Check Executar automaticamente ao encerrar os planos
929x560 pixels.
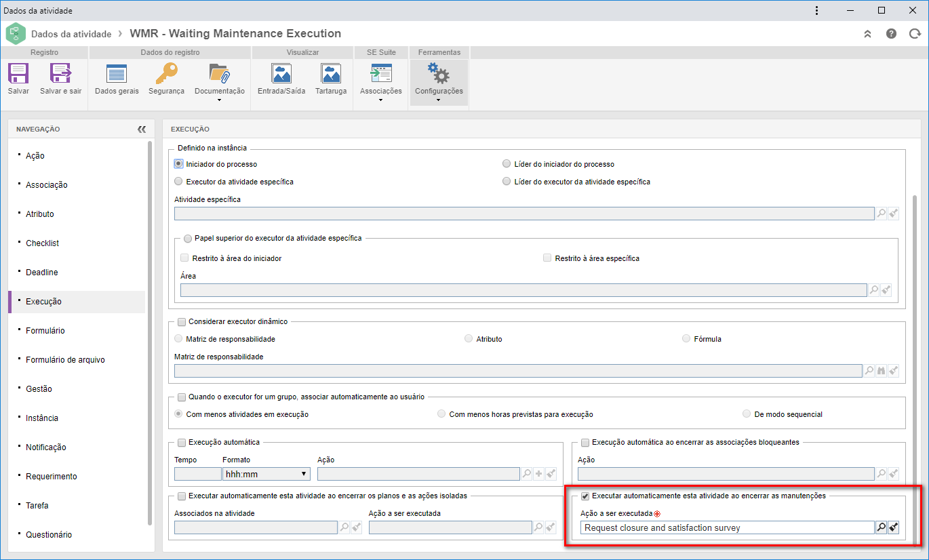(x=182, y=496)
